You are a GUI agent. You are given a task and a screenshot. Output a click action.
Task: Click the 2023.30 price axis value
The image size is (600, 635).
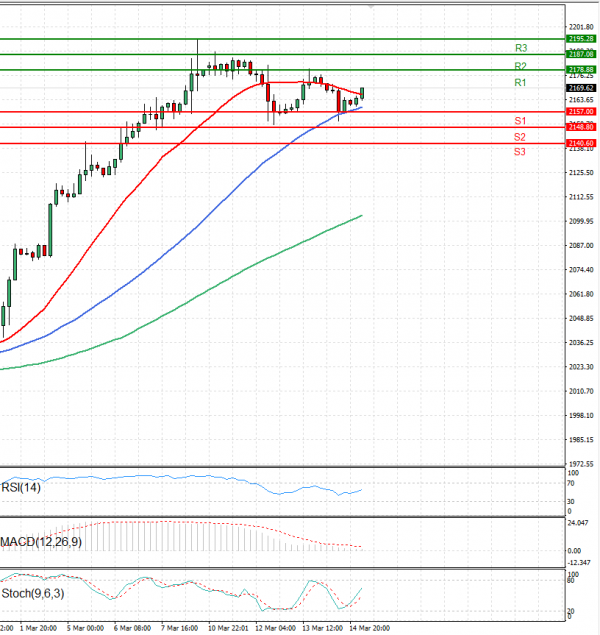click(581, 367)
